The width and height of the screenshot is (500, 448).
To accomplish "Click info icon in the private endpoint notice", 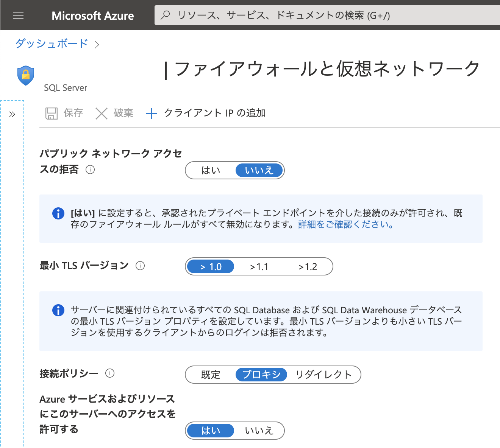I will (58, 213).
